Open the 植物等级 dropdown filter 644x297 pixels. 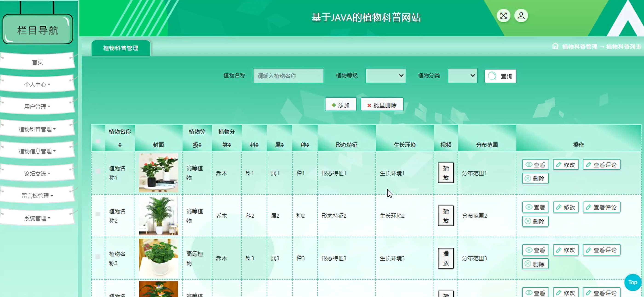click(x=385, y=76)
